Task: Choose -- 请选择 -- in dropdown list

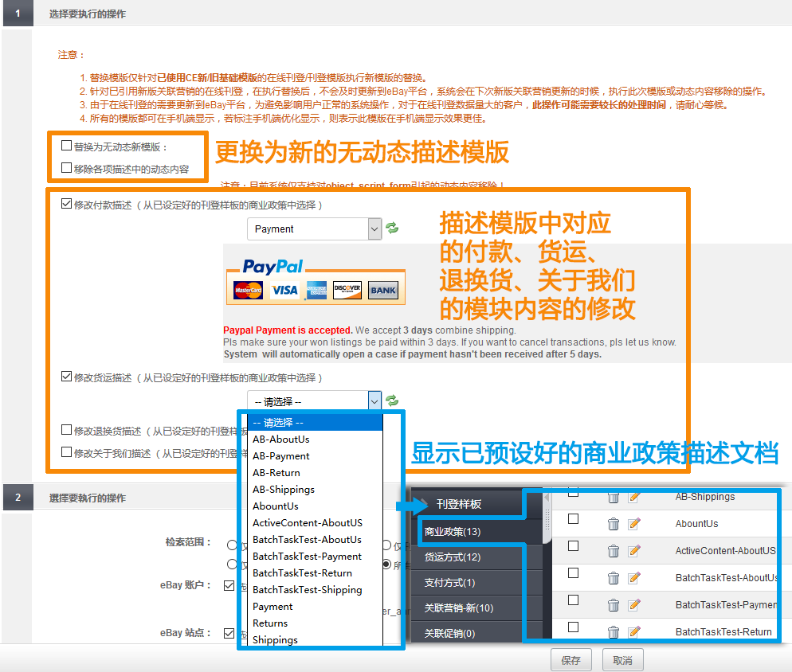Action: pyautogui.click(x=316, y=423)
